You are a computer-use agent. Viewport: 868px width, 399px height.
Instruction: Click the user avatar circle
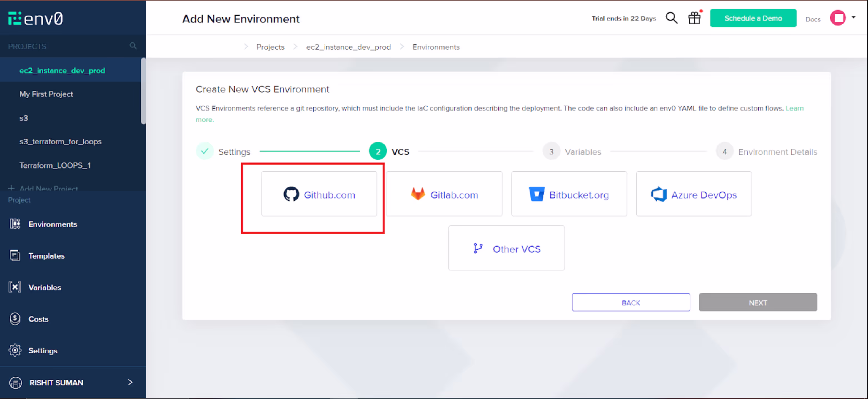[838, 18]
